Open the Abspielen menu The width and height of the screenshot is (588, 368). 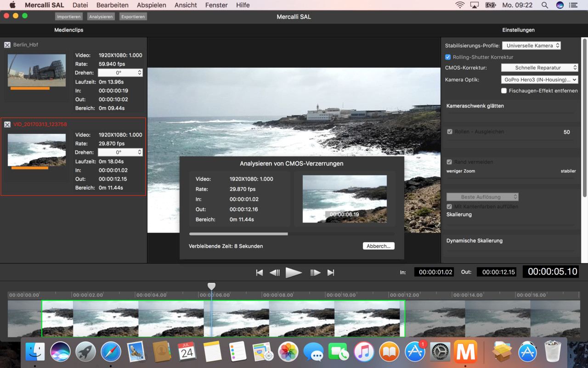(x=152, y=5)
